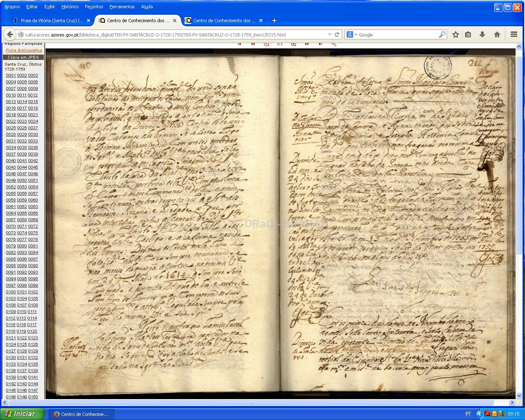Open the URL bar history dropdown arrow
Image resolution: width=525 pixels, height=420 pixels.
click(330, 35)
